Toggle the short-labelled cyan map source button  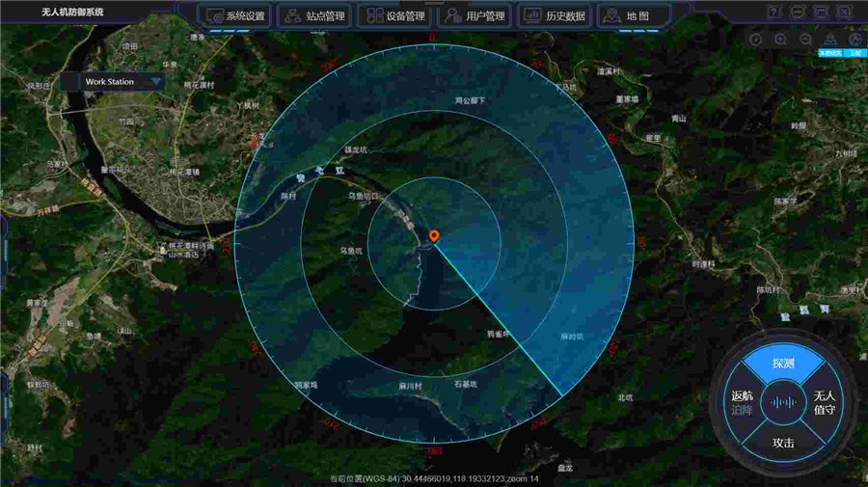[x=855, y=53]
